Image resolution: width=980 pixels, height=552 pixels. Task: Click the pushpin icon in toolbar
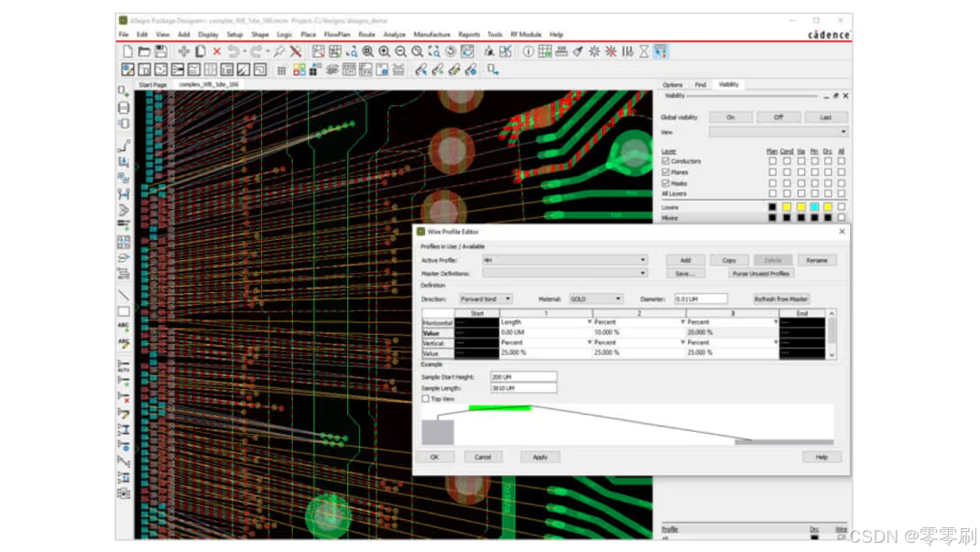[279, 51]
